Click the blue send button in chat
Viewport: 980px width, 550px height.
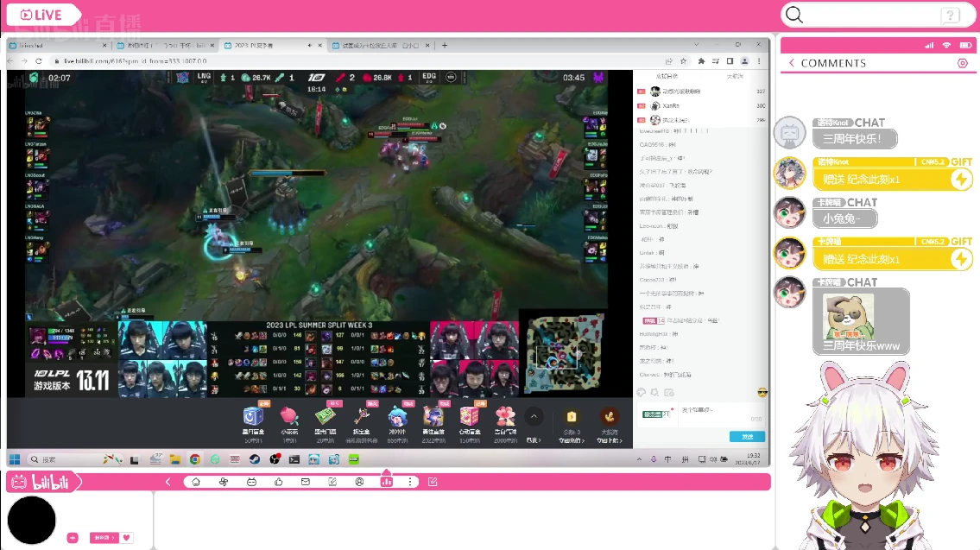click(747, 436)
